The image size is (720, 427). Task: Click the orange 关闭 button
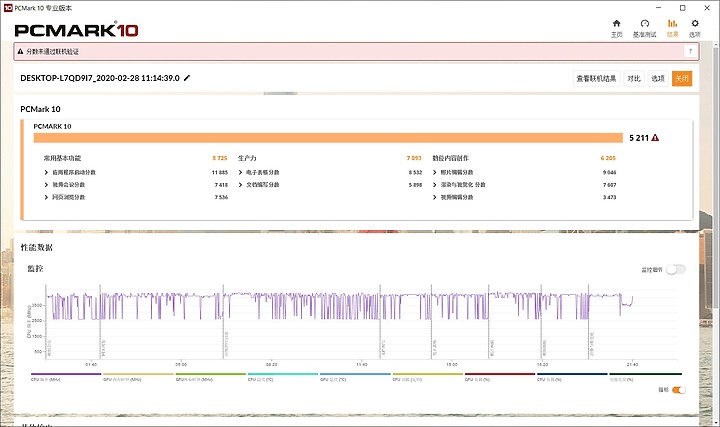(x=682, y=79)
